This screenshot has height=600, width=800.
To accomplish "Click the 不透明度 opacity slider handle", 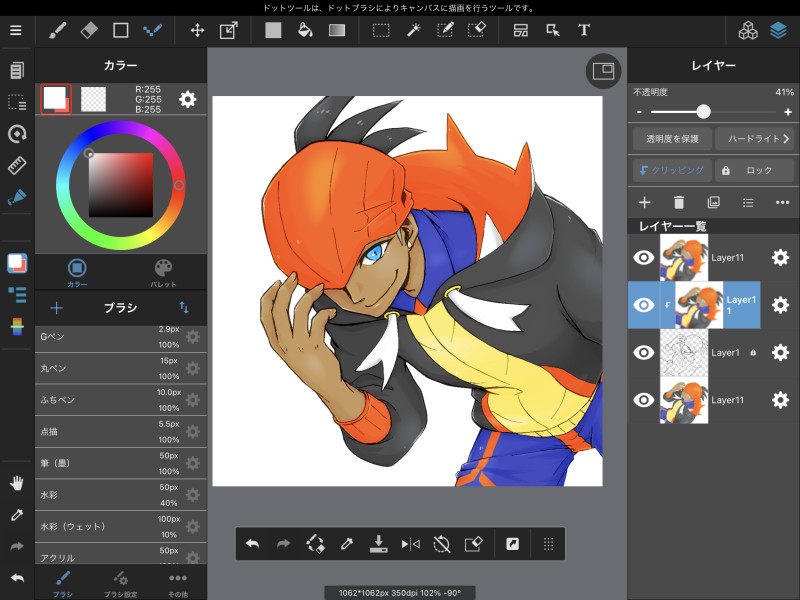I will click(x=703, y=111).
